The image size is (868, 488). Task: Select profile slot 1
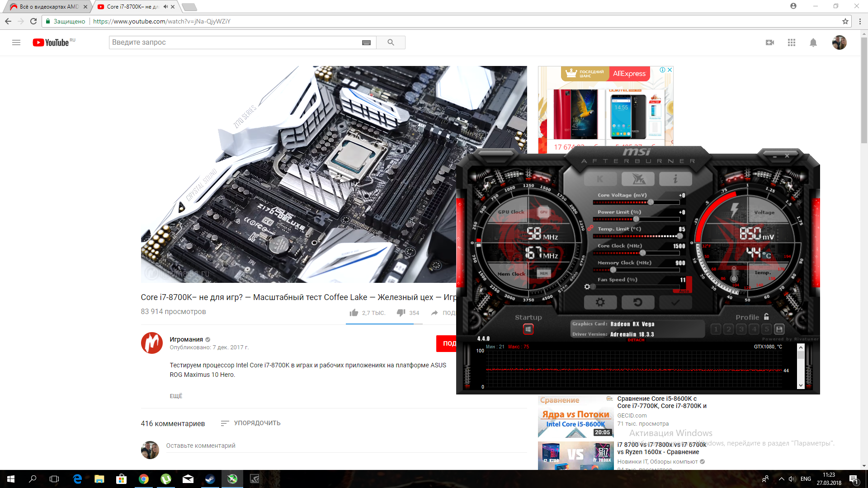[x=716, y=329]
